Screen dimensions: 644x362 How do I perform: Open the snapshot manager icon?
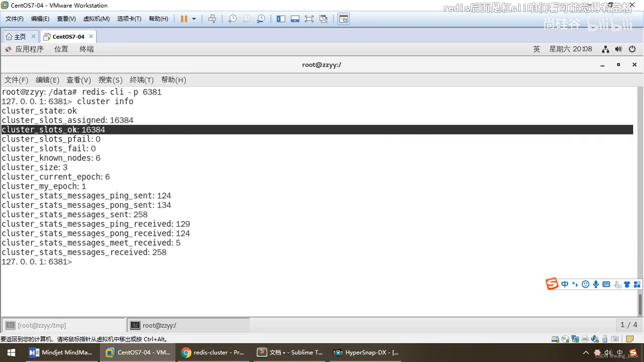(261, 19)
